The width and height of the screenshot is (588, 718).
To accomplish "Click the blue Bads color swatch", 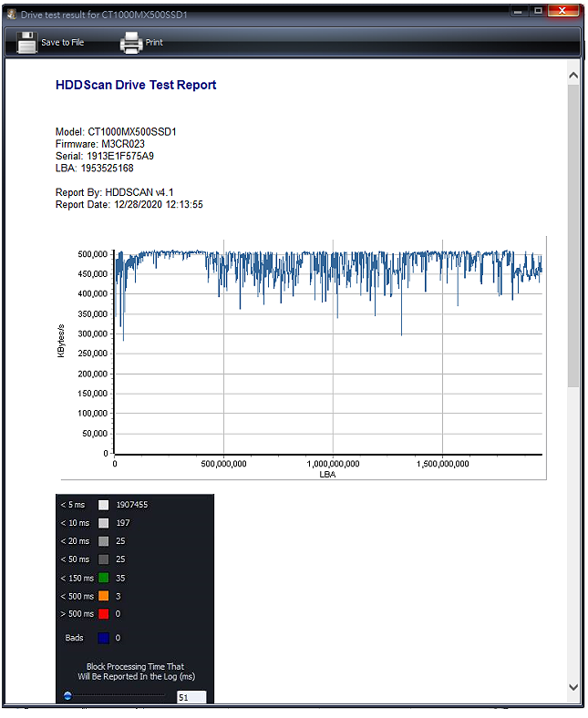I will (104, 638).
